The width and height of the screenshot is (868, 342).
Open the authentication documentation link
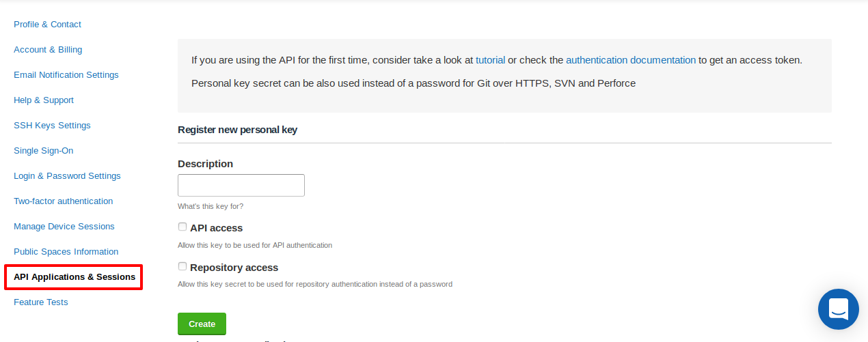coord(631,60)
